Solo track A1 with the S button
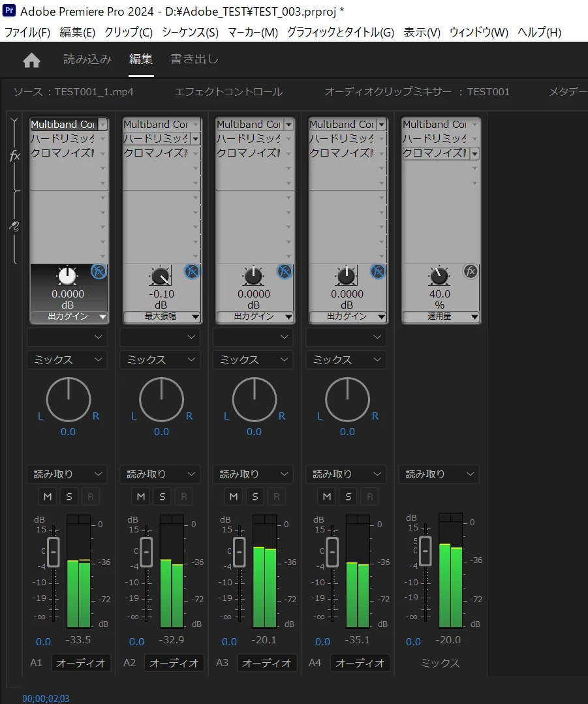The image size is (588, 704). pos(69,497)
